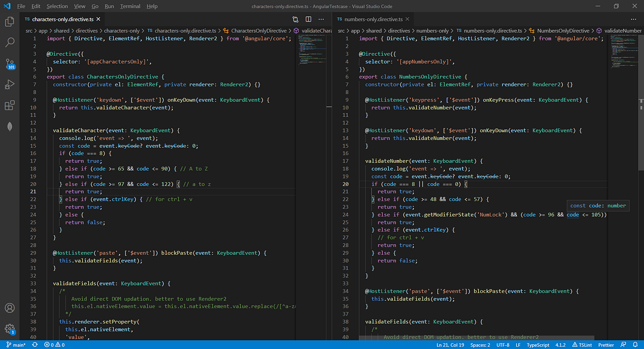This screenshot has height=349, width=644.
Task: Open the Explorer view in the activity bar
Action: [x=9, y=21]
